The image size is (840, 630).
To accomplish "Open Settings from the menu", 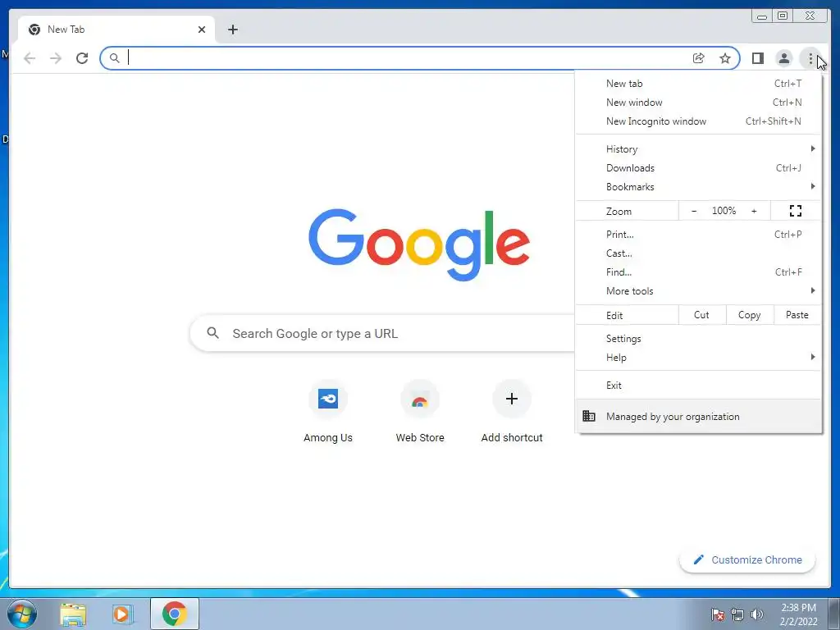I will coord(698,339).
